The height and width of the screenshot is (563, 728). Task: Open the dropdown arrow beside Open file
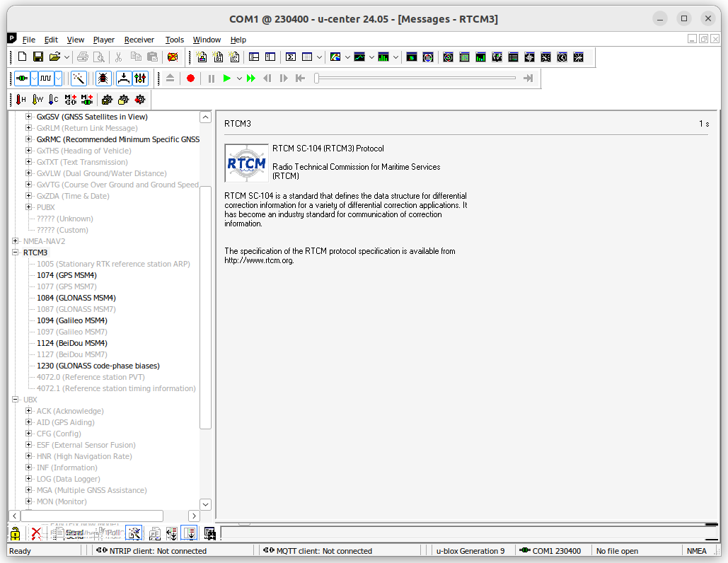coord(67,57)
